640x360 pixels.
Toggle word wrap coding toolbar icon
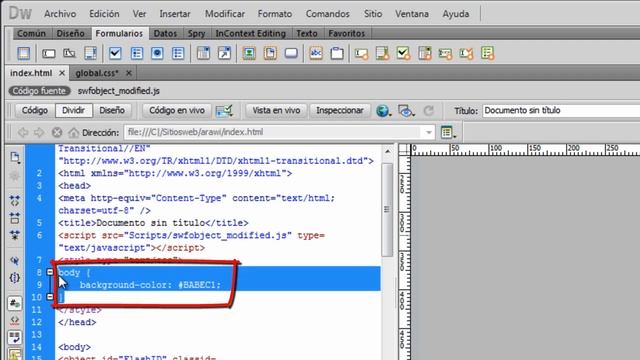pos(15,338)
